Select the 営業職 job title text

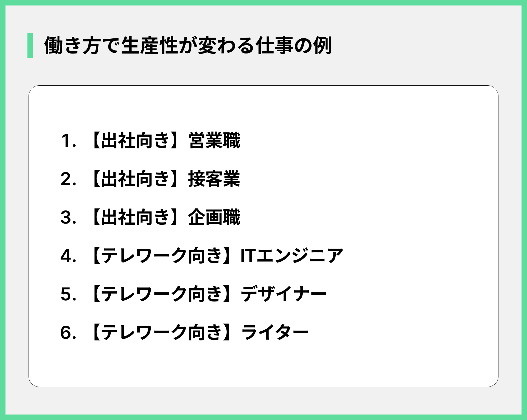tap(214, 141)
